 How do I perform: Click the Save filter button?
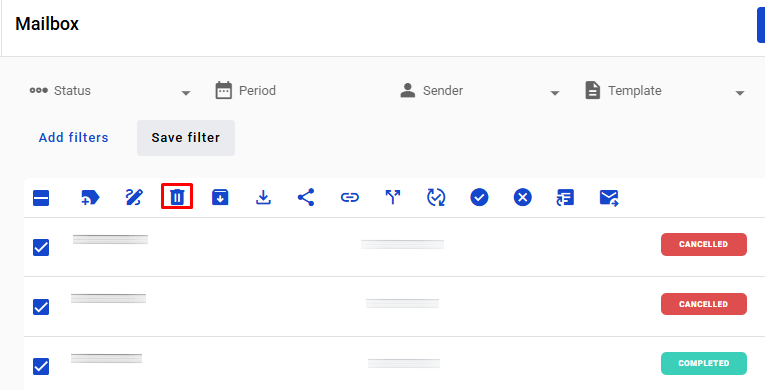click(186, 138)
